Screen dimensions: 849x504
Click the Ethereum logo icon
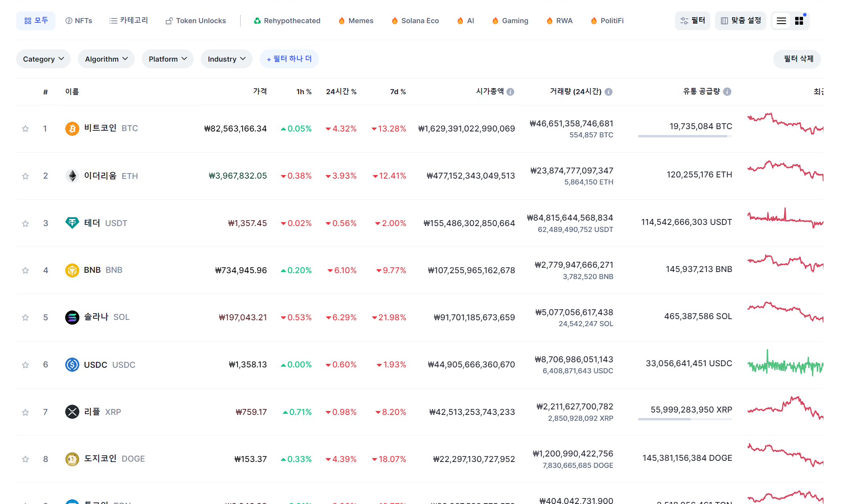pyautogui.click(x=72, y=176)
